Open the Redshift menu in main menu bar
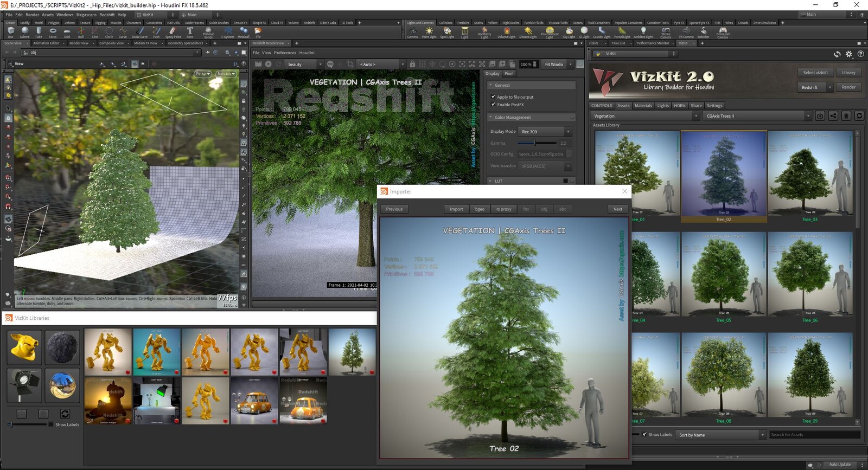The width and height of the screenshot is (868, 470). click(107, 15)
